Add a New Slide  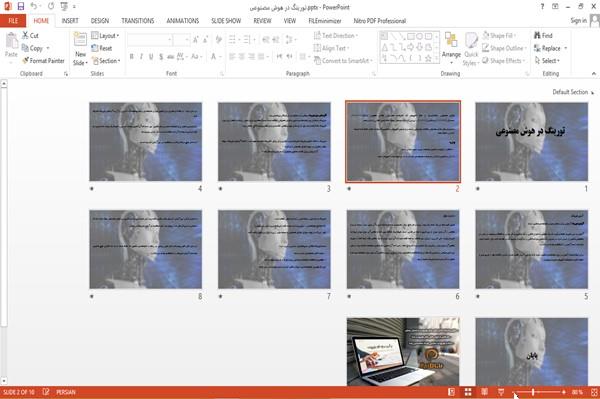80,49
